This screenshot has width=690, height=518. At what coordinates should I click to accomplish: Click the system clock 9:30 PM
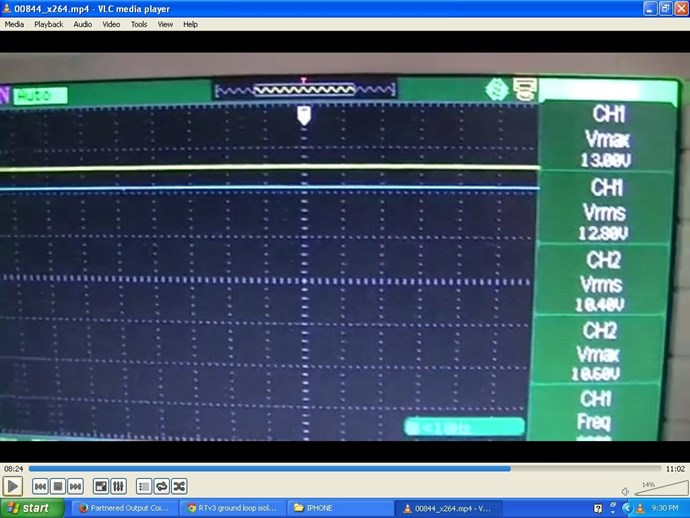coord(664,508)
